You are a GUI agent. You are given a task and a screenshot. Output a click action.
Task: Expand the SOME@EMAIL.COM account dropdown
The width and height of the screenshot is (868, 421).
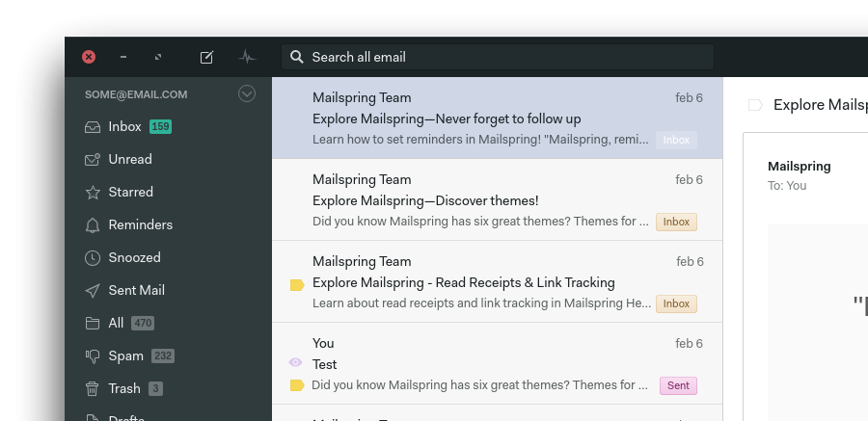(x=247, y=94)
